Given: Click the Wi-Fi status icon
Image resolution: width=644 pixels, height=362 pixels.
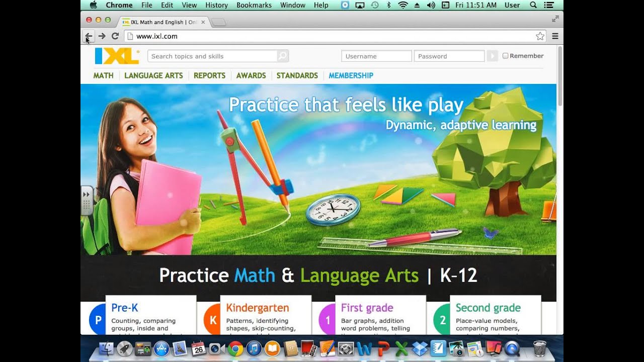Looking at the screenshot, I should pyautogui.click(x=403, y=5).
